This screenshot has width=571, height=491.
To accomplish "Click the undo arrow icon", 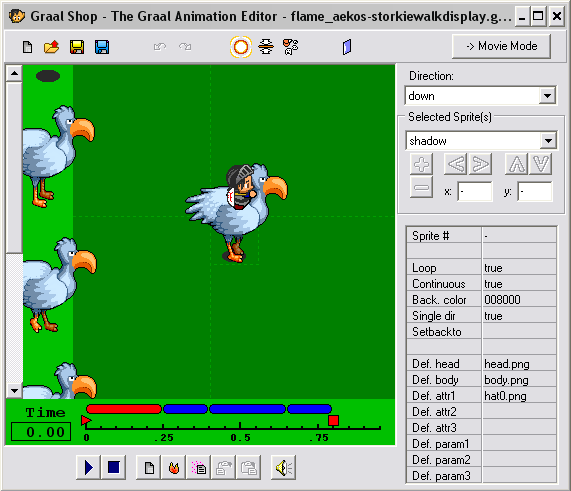I will (x=160, y=47).
